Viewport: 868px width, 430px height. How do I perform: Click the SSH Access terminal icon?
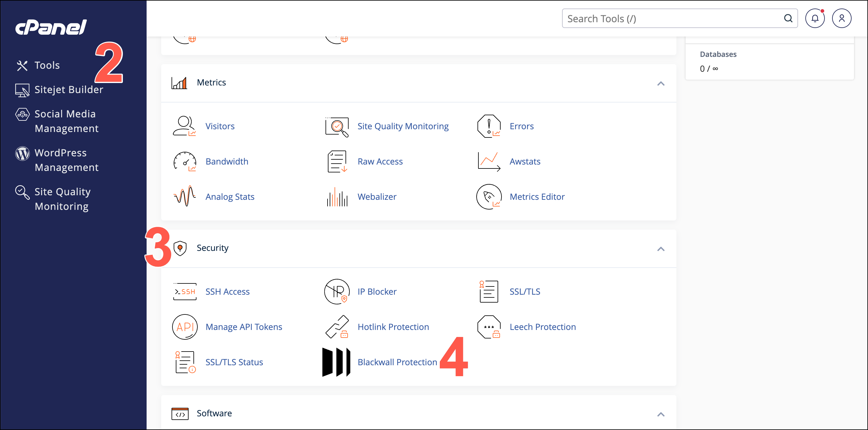185,292
